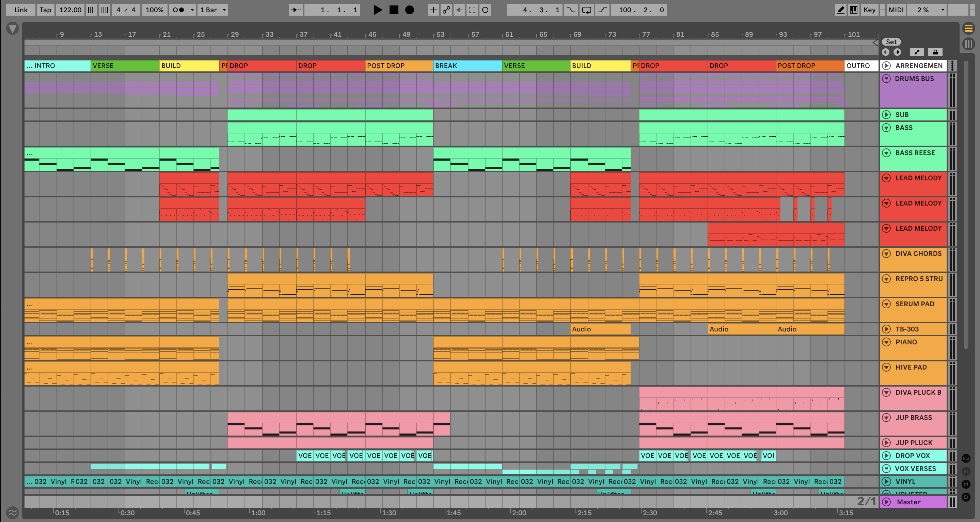Screen dimensions: 980x522
Task: Open the Key map mode
Action: coord(869,10)
